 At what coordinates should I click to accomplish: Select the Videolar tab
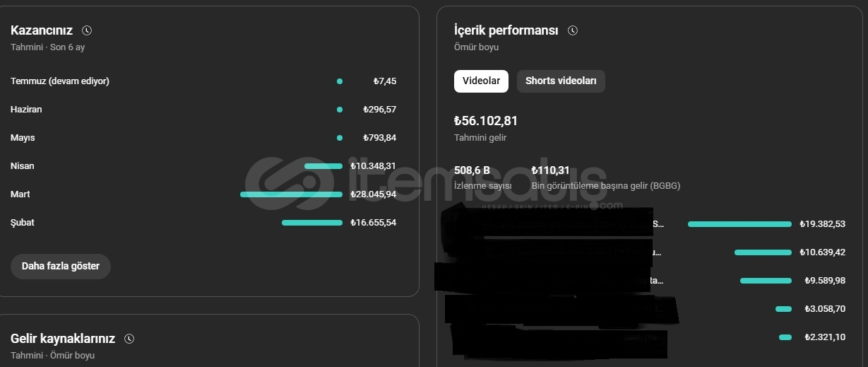481,81
